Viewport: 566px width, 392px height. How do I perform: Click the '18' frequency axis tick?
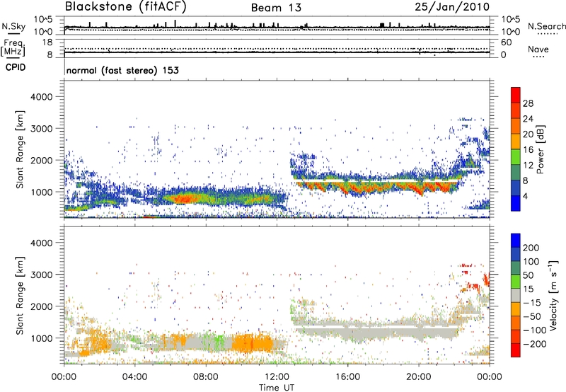47,42
